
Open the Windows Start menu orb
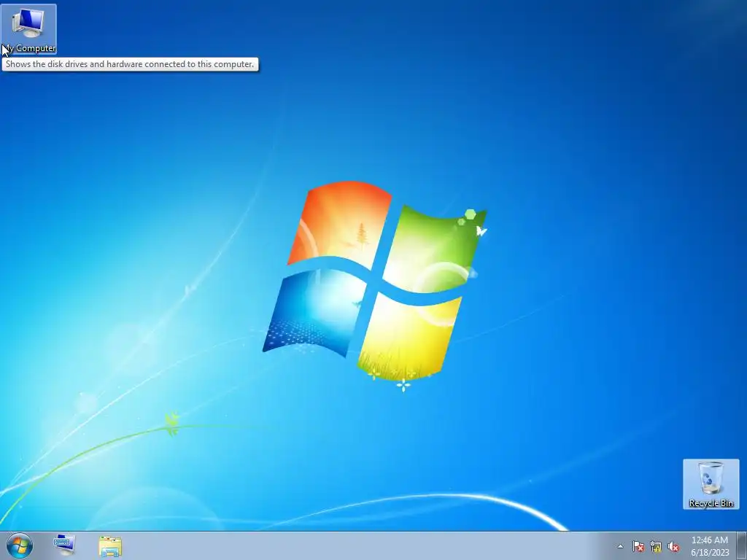20,545
